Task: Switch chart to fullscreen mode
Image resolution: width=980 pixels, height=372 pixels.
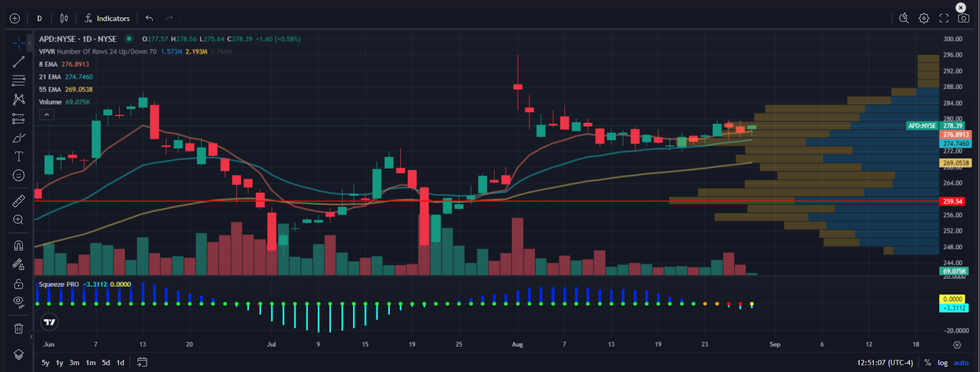Action: point(944,18)
